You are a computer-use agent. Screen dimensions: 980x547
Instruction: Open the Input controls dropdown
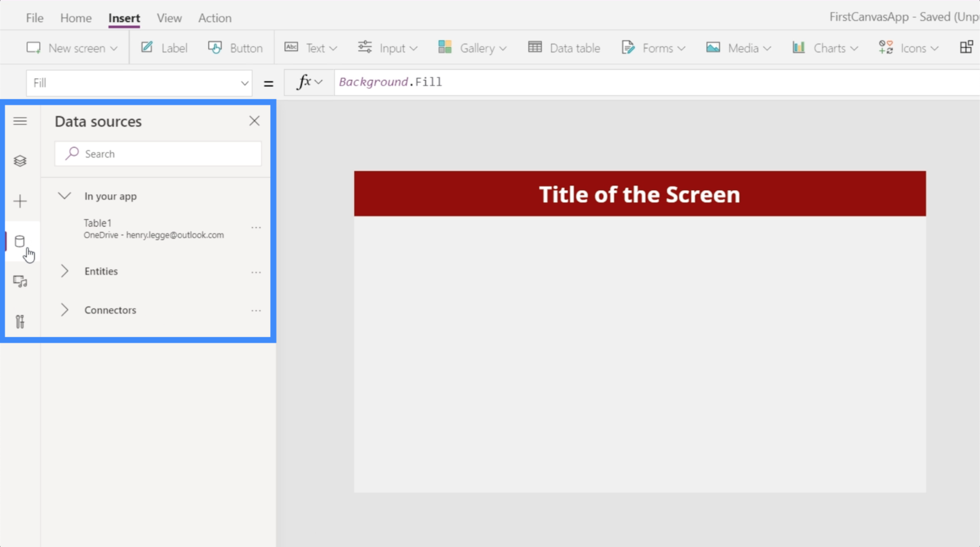pos(387,48)
